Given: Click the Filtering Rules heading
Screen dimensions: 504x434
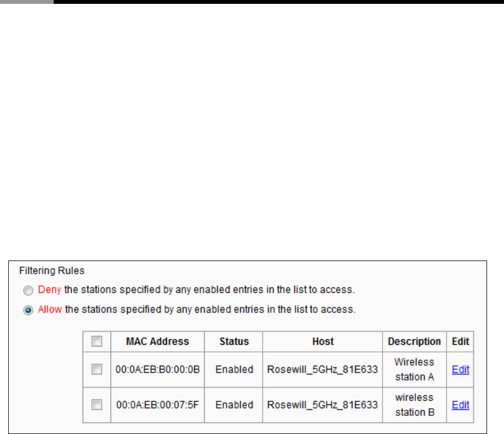Looking at the screenshot, I should click(x=52, y=271).
